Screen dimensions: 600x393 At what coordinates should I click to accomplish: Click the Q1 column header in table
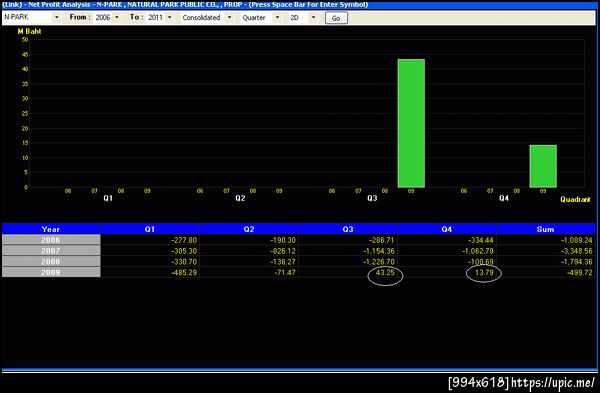150,229
